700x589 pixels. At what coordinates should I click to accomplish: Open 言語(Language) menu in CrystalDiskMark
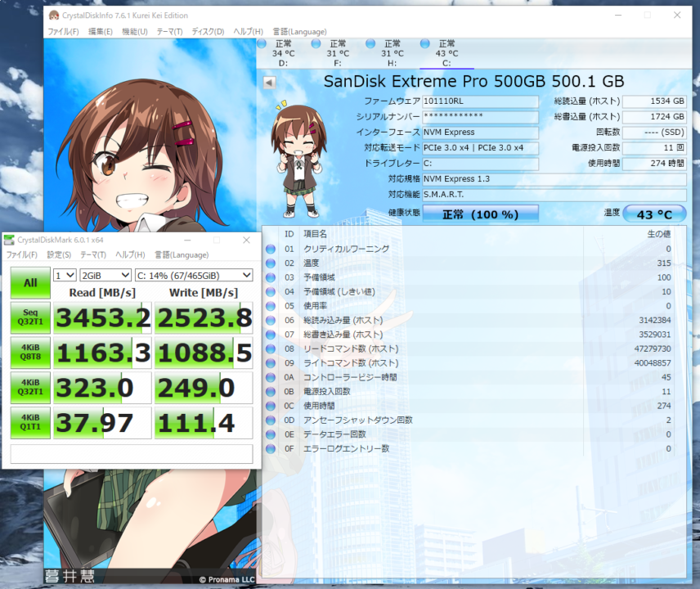point(182,254)
